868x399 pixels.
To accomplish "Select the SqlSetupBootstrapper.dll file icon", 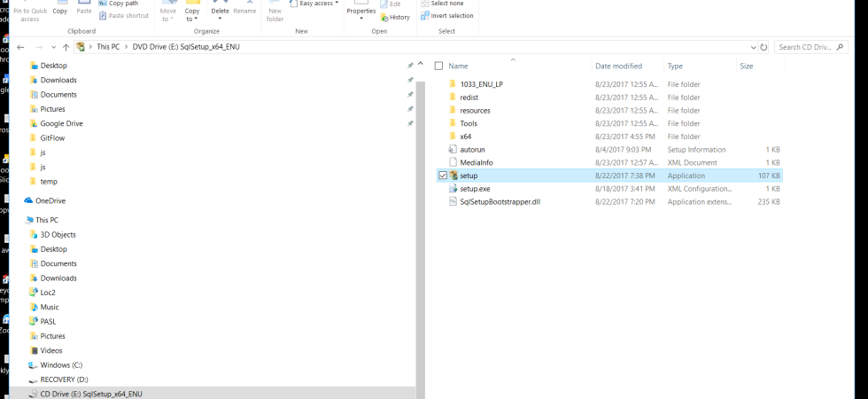I will pyautogui.click(x=453, y=202).
